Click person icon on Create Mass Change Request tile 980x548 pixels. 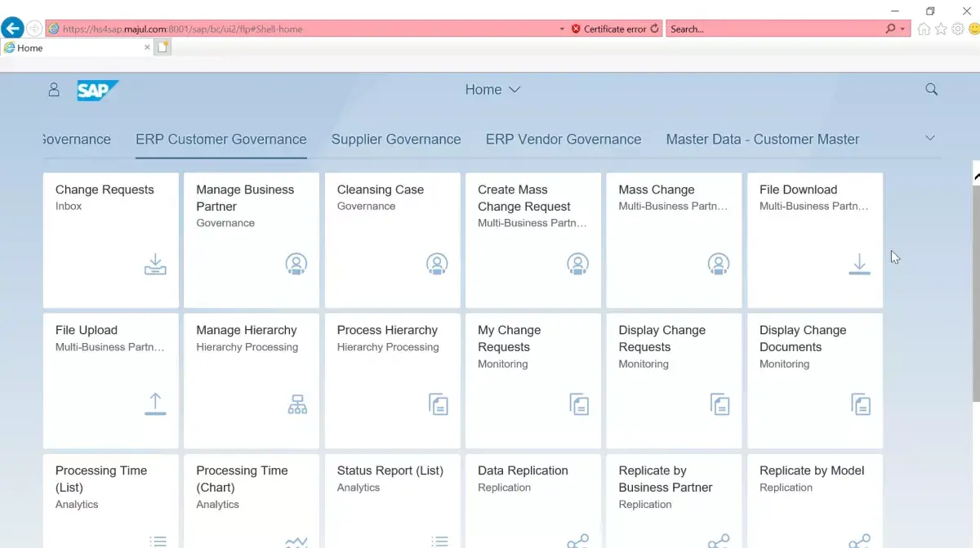pyautogui.click(x=578, y=263)
